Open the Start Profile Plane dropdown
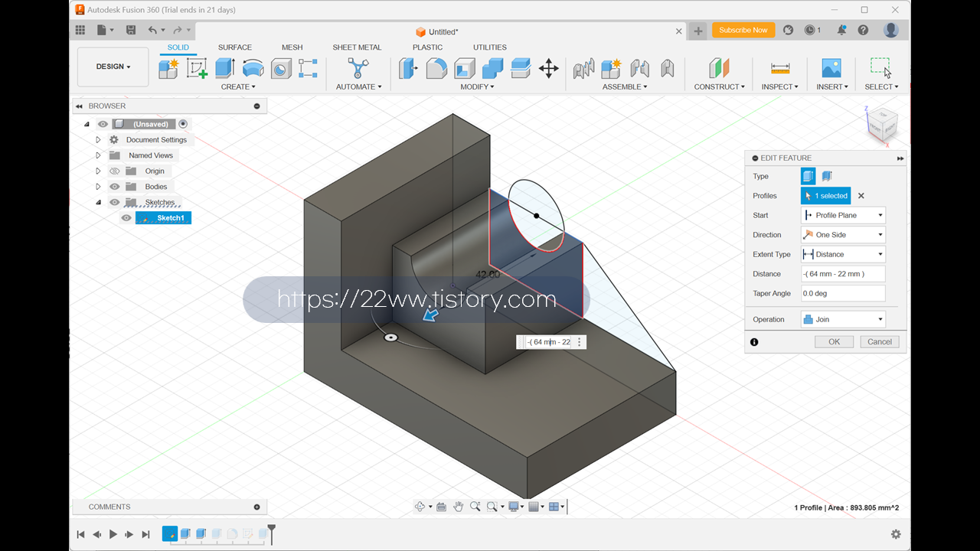980x551 pixels. pos(843,215)
